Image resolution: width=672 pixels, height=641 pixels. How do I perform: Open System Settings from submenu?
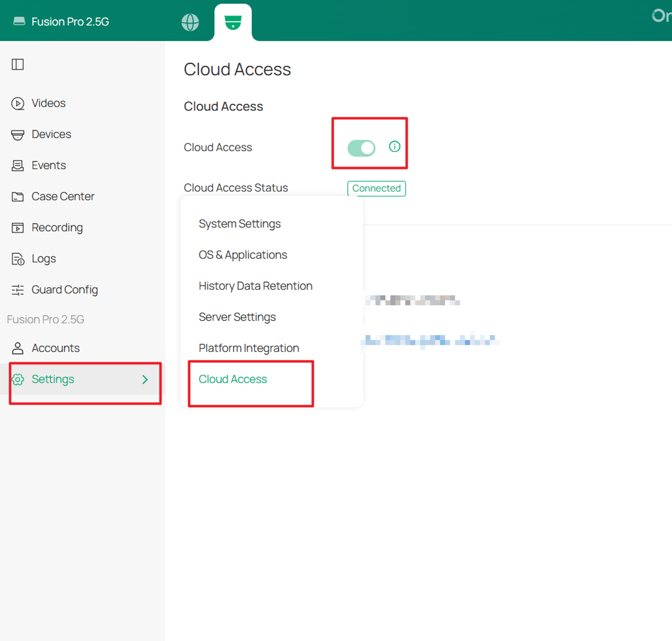pyautogui.click(x=240, y=224)
